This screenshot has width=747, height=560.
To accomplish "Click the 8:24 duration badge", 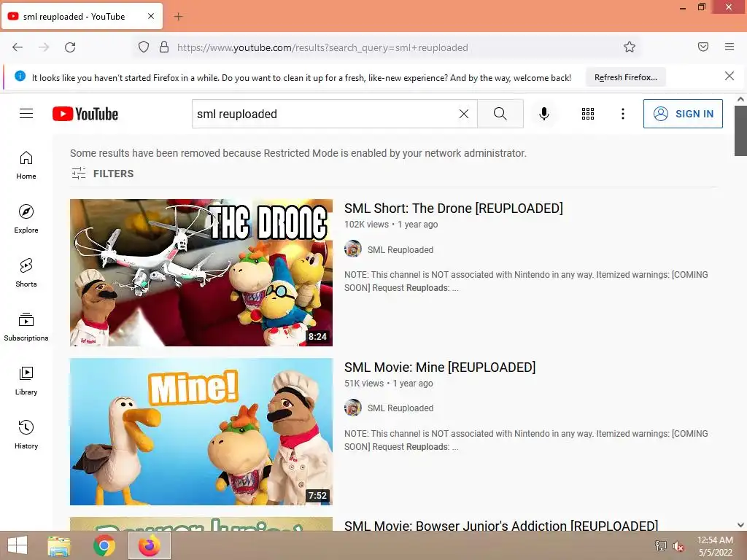I will coord(317,337).
